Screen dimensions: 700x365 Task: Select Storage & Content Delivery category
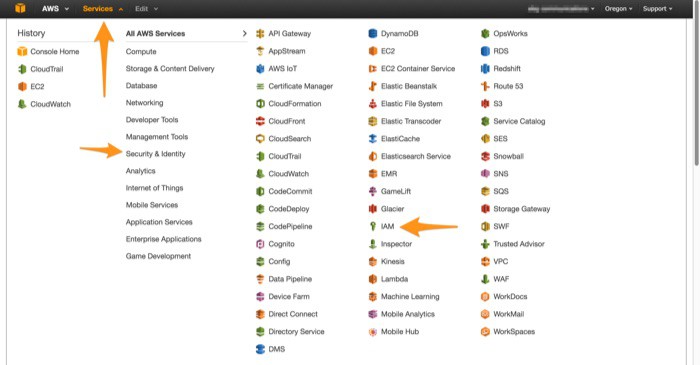pyautogui.click(x=170, y=68)
